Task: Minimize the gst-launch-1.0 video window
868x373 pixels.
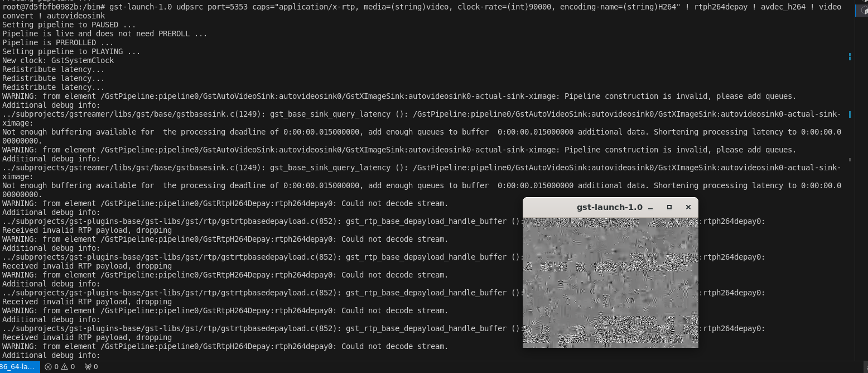Action: coord(651,207)
